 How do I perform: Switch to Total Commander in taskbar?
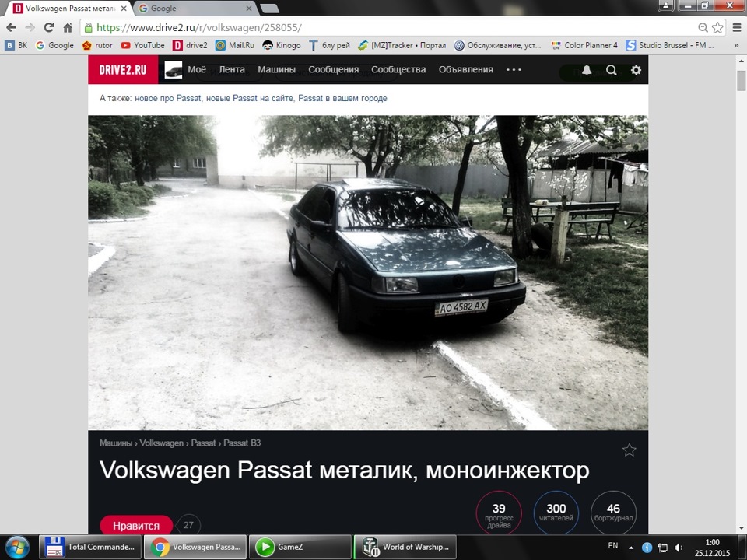pos(90,547)
